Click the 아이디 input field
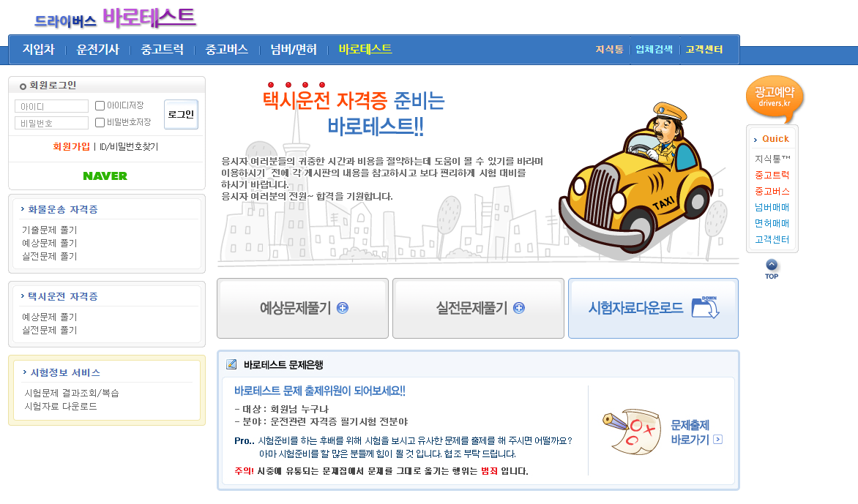 [51, 106]
